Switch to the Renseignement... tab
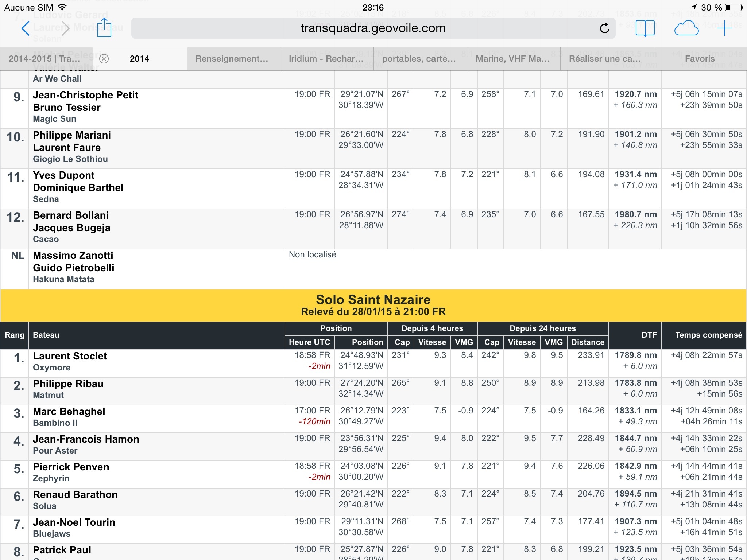Screen dimensions: 747x560 point(232,59)
